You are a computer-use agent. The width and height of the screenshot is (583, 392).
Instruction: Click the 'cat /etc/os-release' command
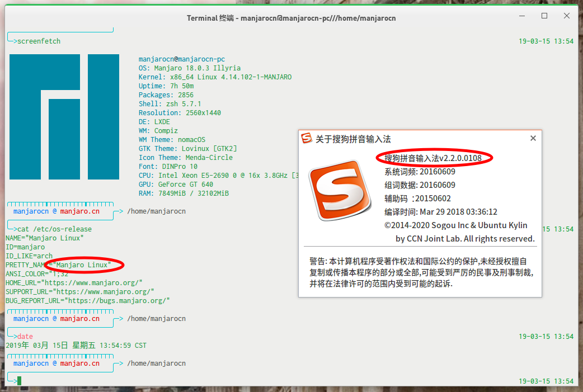[55, 229]
